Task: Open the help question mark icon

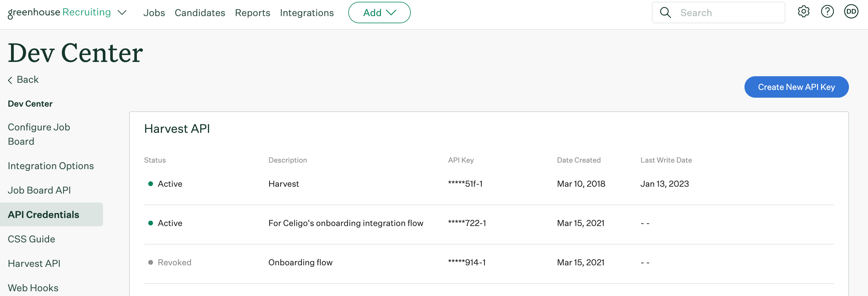Action: (x=827, y=12)
